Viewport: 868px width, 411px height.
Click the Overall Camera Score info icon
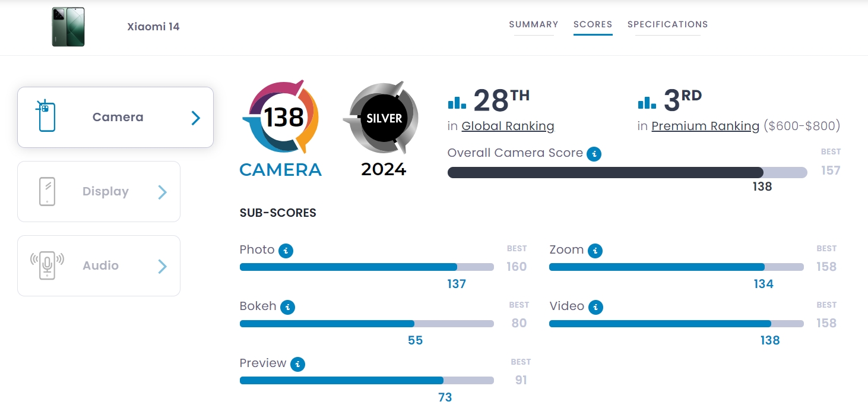pyautogui.click(x=594, y=154)
